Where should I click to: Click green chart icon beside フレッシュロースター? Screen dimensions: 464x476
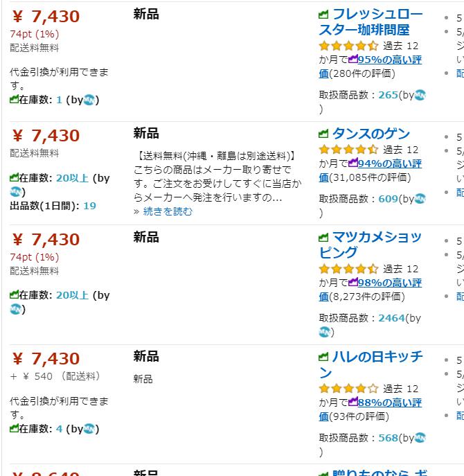[x=323, y=14]
